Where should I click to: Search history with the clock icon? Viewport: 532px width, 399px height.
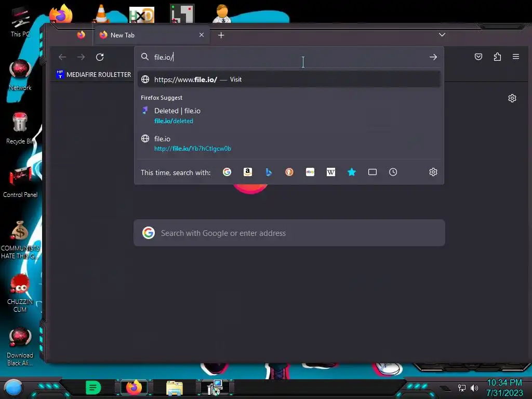[393, 172]
